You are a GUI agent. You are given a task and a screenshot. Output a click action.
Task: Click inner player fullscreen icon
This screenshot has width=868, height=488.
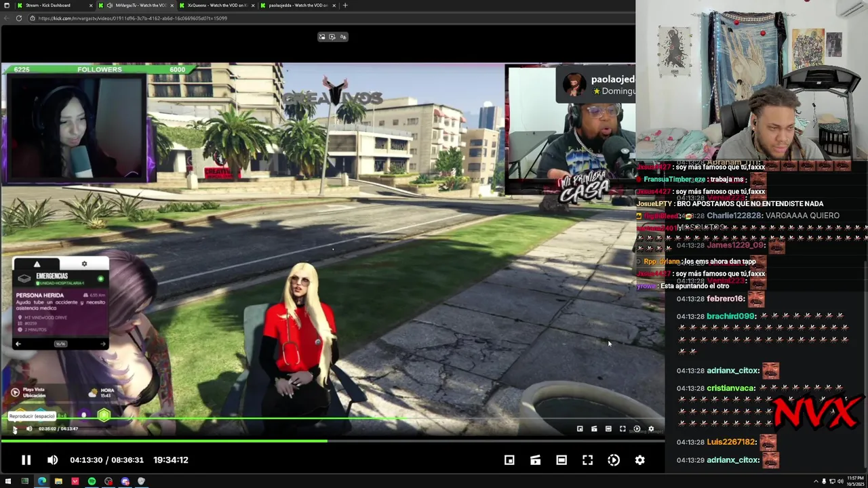(x=623, y=428)
